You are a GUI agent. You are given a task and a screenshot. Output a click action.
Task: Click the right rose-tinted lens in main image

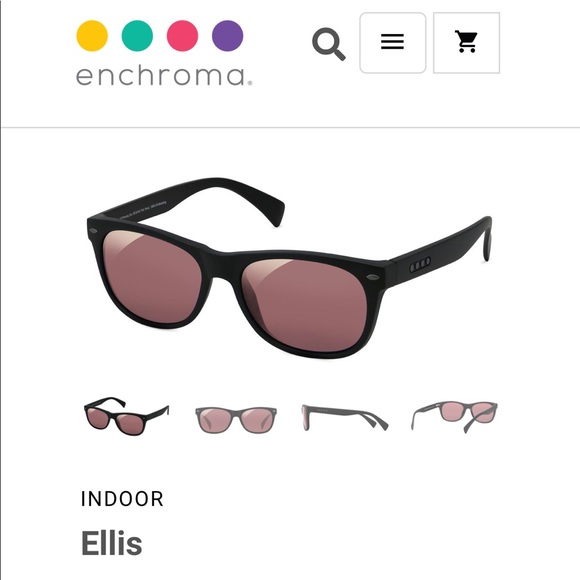pyautogui.click(x=304, y=304)
